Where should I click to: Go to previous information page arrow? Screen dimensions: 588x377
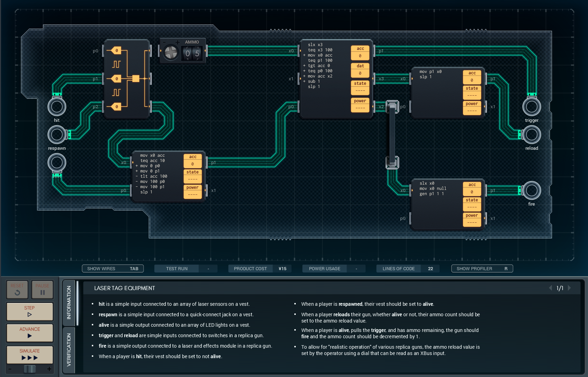551,288
